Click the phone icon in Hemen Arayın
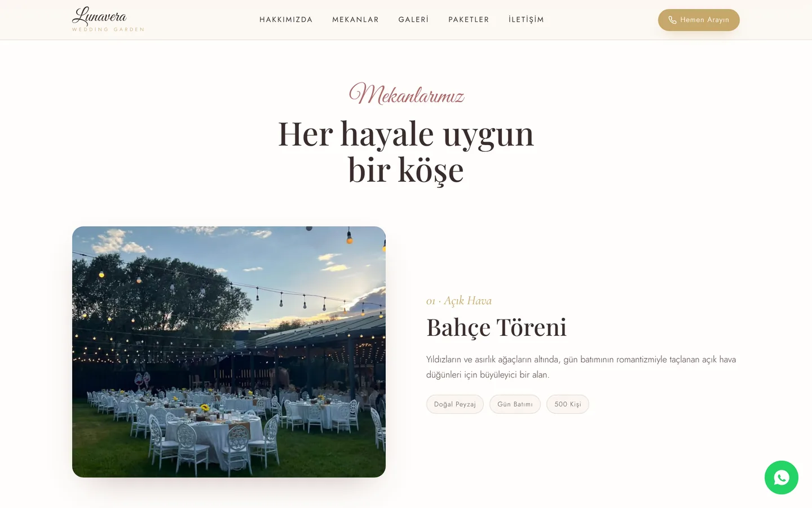This screenshot has height=508, width=812. point(672,20)
